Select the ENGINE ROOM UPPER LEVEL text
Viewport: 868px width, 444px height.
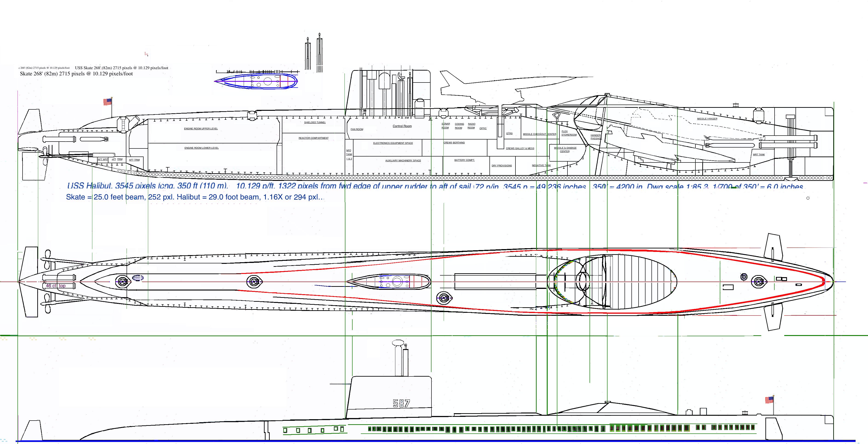(201, 129)
